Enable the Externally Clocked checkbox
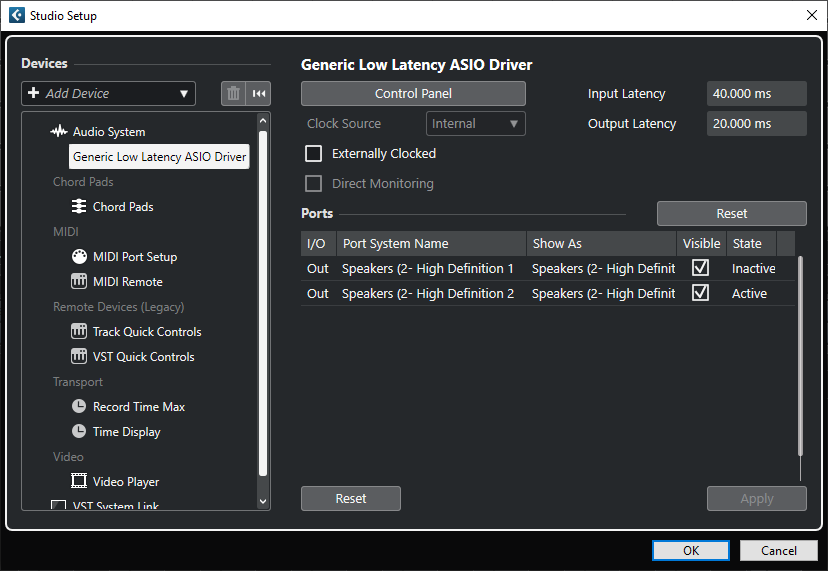 coord(314,154)
